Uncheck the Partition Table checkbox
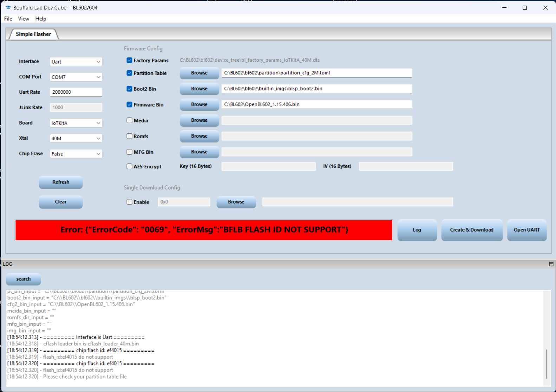This screenshot has height=392, width=556. click(x=130, y=73)
